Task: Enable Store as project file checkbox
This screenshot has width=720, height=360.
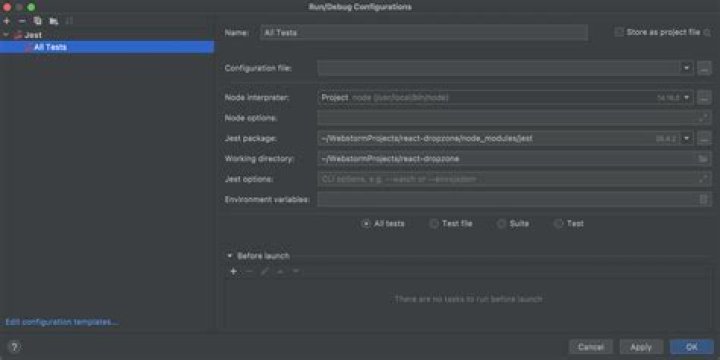Action: tap(619, 32)
